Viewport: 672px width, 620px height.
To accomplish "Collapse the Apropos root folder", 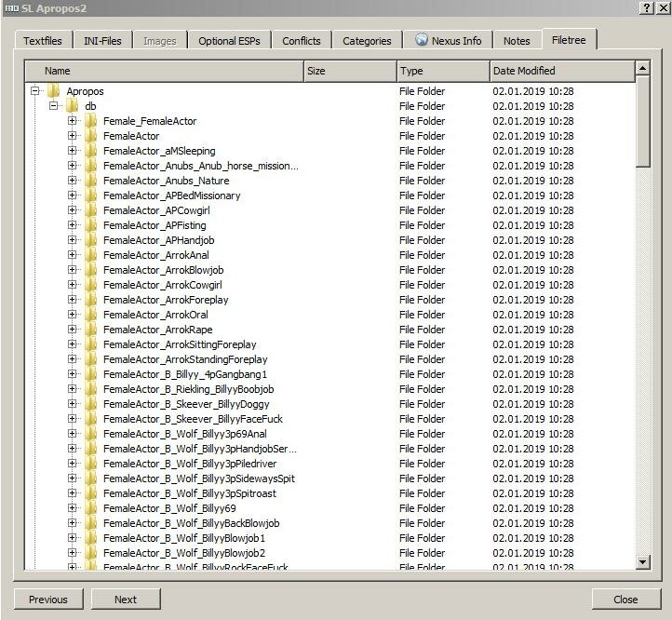I will (35, 91).
